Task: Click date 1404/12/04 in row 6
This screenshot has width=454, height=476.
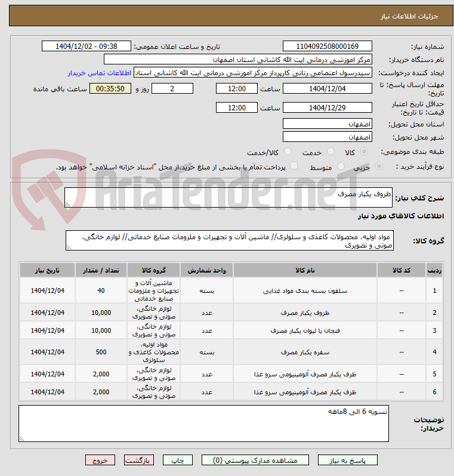Action: pos(47,392)
